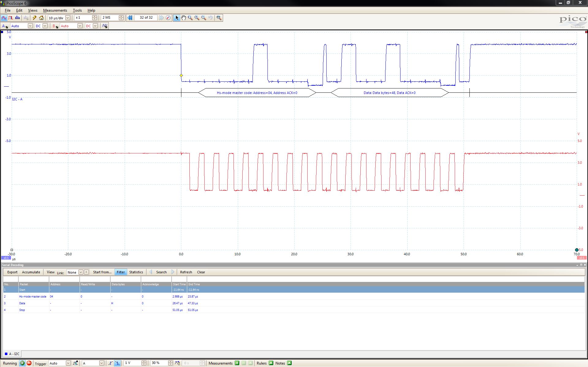The image size is (588, 367).
Task: Click the Data bytes=48 decoded packet
Action: pos(389,93)
